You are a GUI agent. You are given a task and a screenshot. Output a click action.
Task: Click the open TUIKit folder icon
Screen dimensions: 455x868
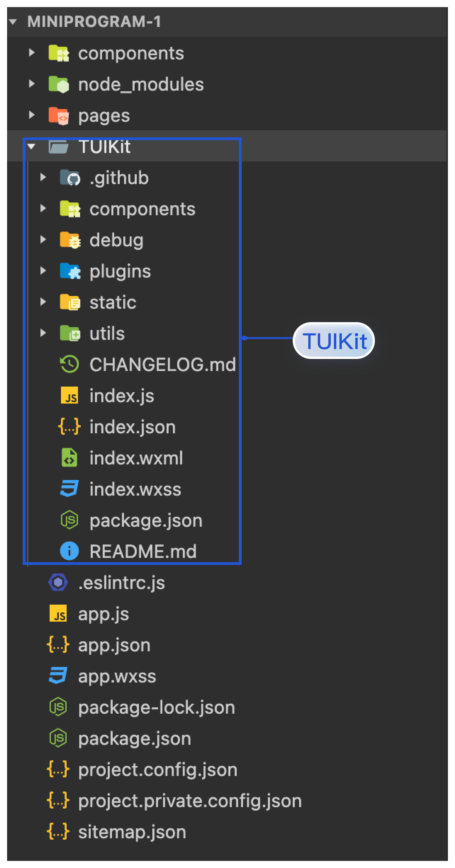point(58,147)
